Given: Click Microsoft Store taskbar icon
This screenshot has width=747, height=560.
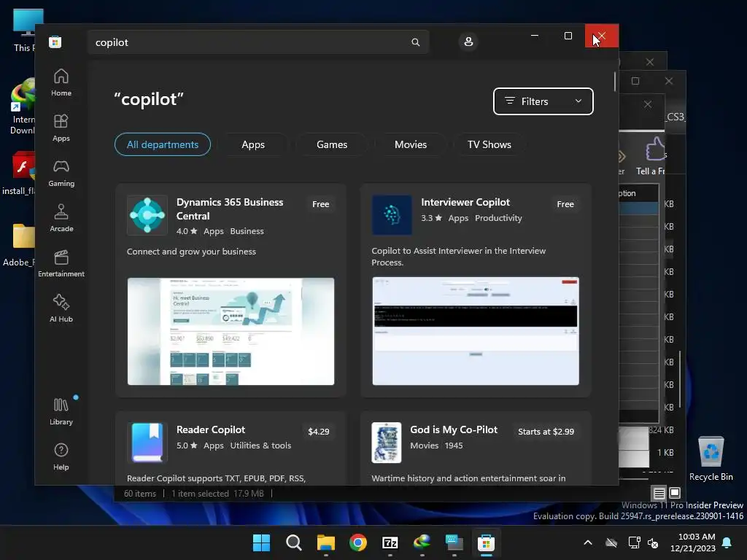Looking at the screenshot, I should click(x=487, y=542).
